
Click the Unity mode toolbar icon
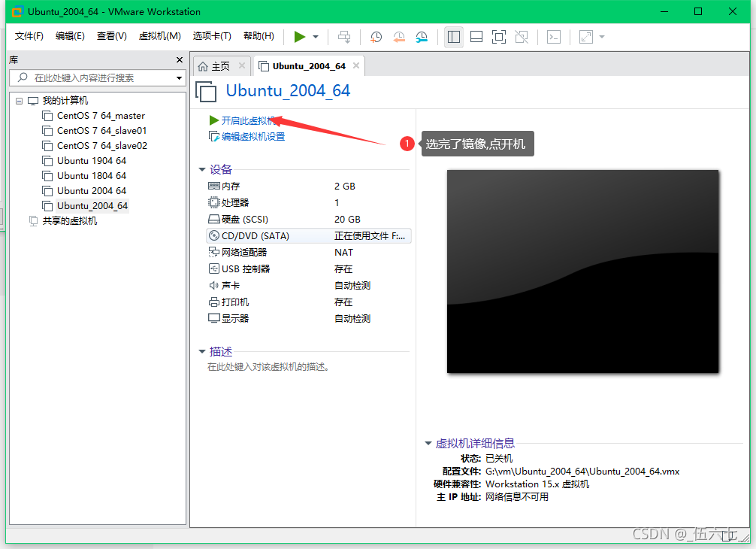click(x=522, y=37)
